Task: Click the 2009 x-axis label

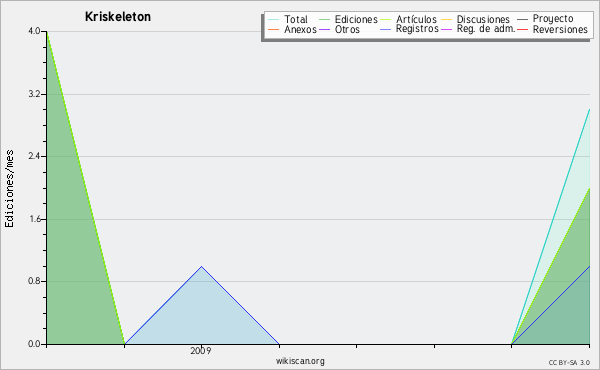Action: tap(201, 350)
